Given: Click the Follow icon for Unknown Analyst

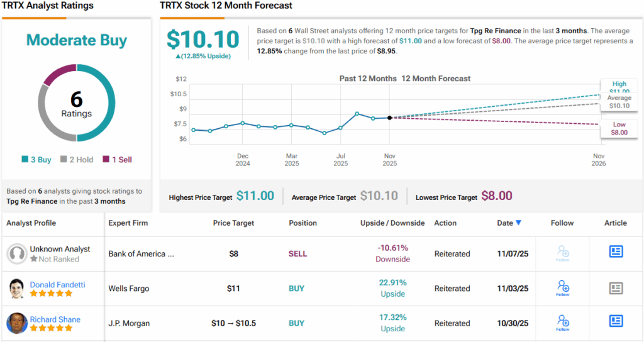Looking at the screenshot, I should coord(563,253).
